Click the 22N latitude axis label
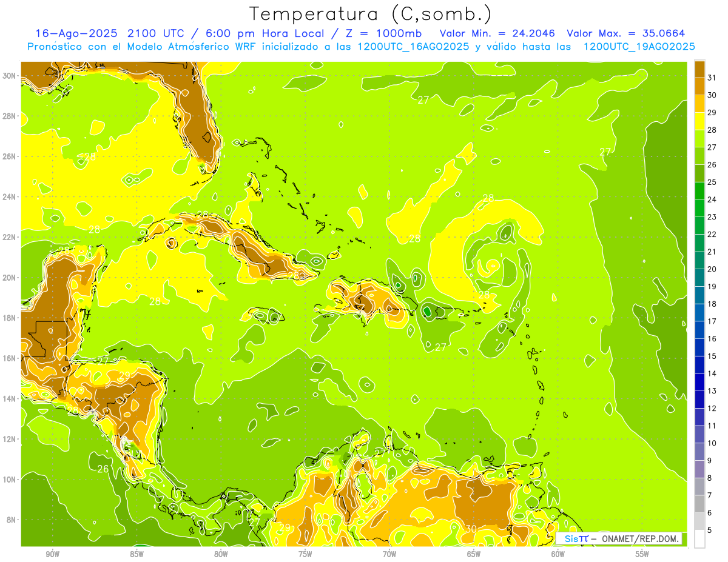This screenshot has width=728, height=562. [9, 237]
